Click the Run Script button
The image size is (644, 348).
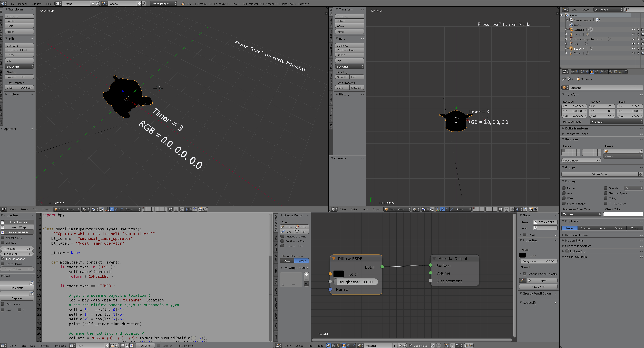145,345
